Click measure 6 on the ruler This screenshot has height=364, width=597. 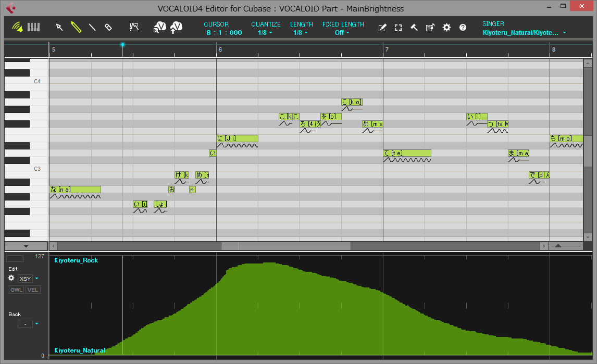coord(220,49)
